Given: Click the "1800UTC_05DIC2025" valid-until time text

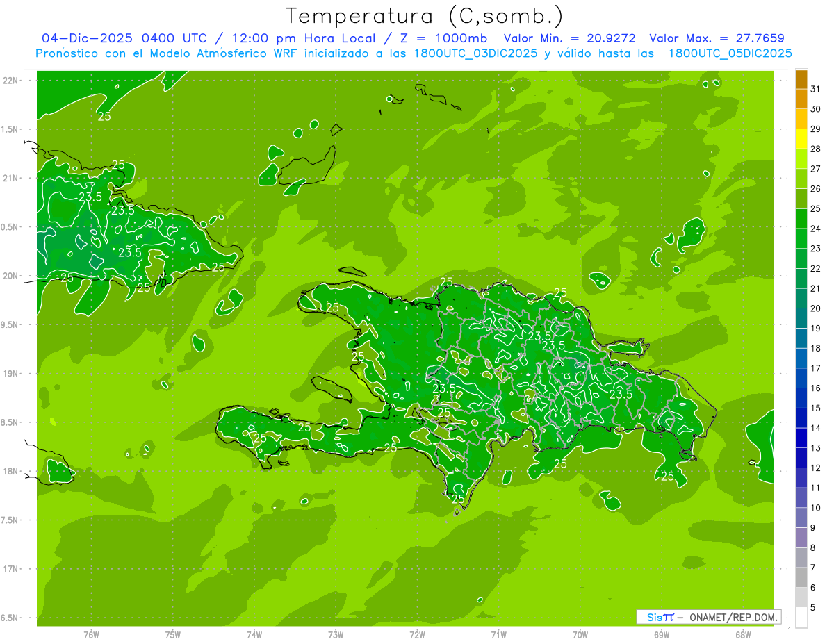Looking at the screenshot, I should point(730,53).
